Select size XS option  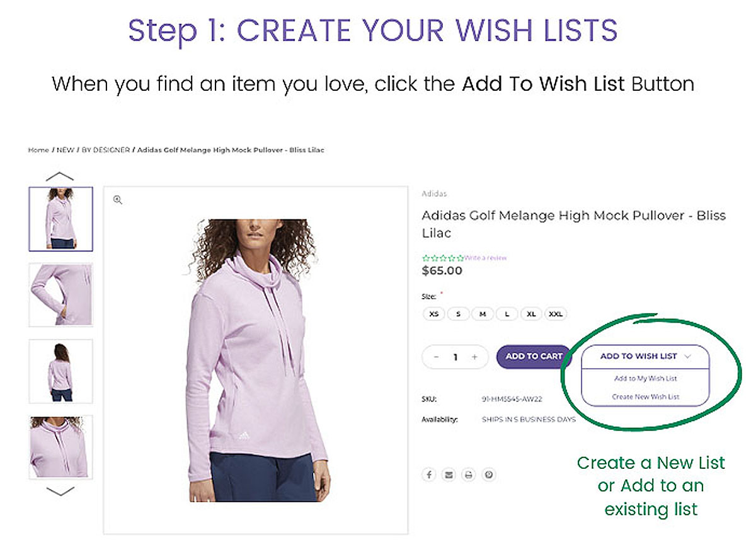(x=434, y=313)
